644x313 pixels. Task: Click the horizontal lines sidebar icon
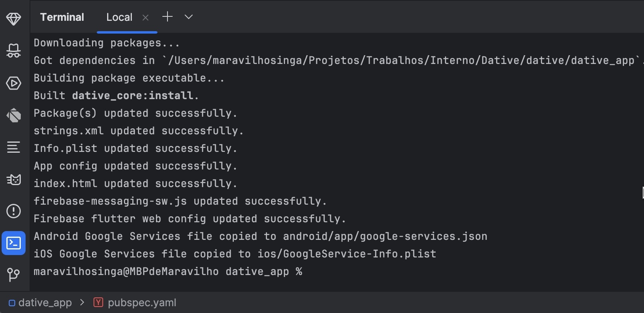(14, 148)
